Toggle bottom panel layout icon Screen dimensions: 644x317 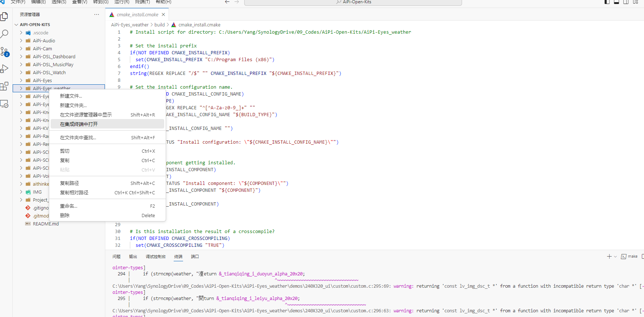(x=617, y=2)
